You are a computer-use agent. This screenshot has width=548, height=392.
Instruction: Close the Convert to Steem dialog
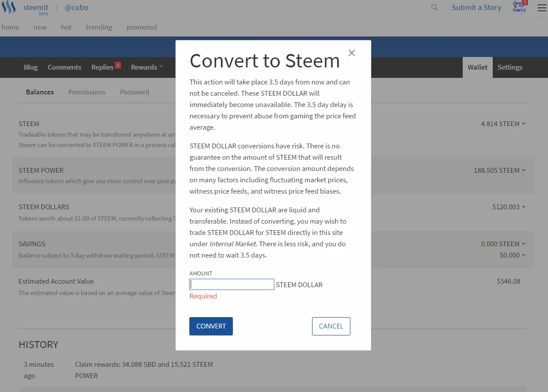pyautogui.click(x=352, y=53)
